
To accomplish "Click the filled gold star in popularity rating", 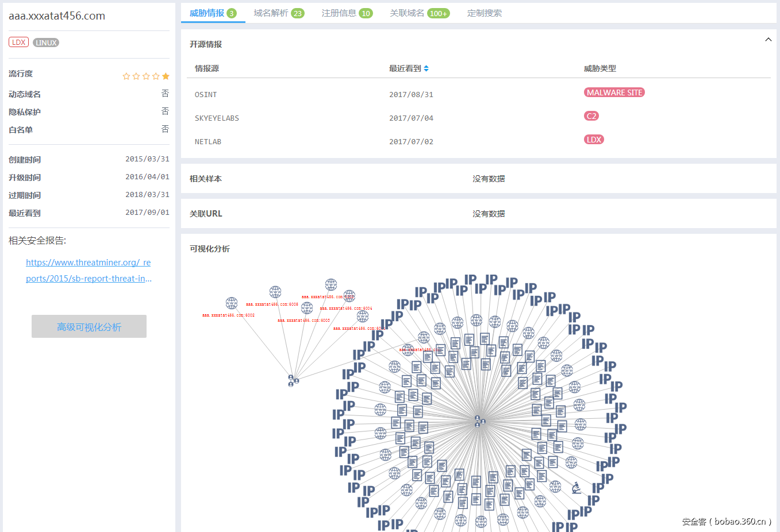I will [x=166, y=76].
